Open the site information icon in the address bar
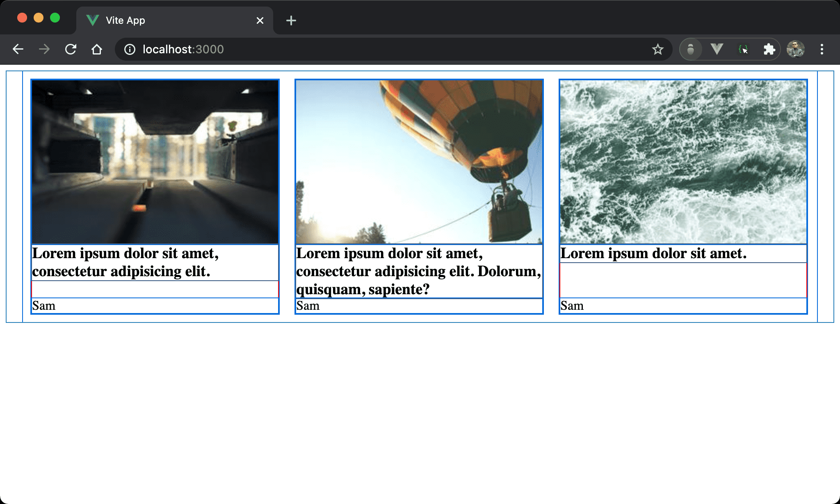Viewport: 840px width, 504px height. pyautogui.click(x=130, y=50)
